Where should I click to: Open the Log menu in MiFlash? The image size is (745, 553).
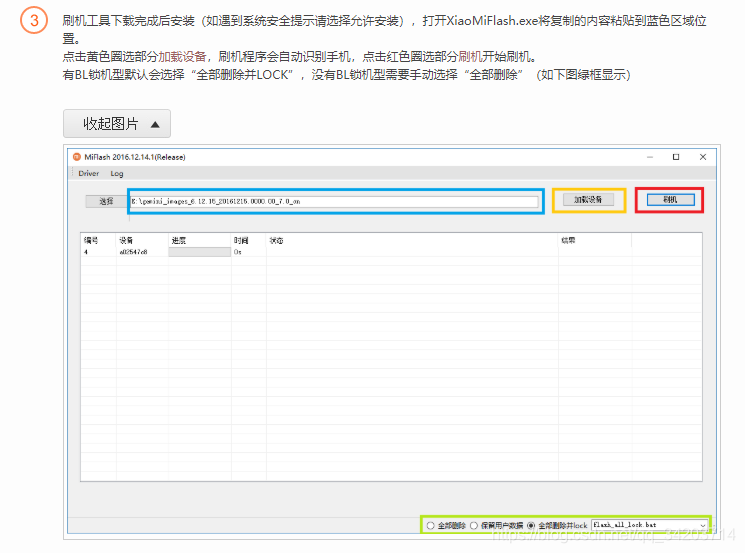click(x=117, y=173)
